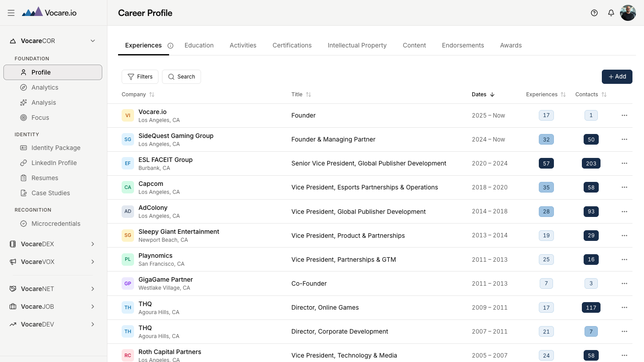
Task: Open row options for Vocare.io
Action: coord(624,115)
